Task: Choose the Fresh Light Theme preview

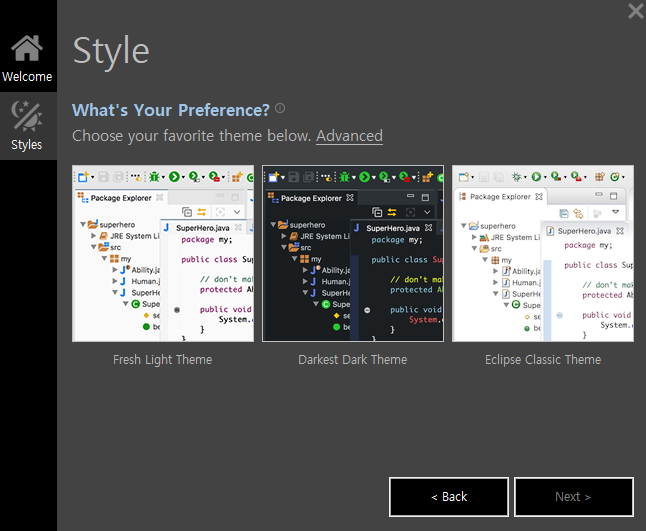Action: pos(163,253)
